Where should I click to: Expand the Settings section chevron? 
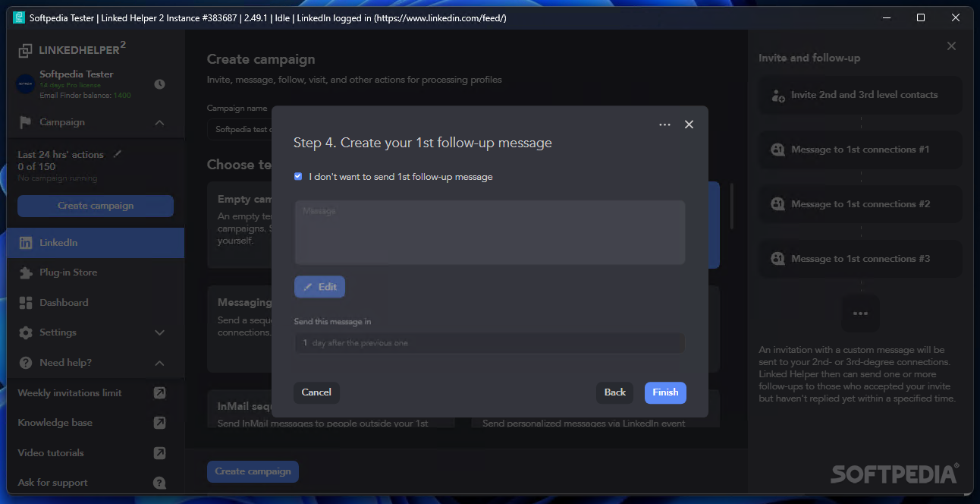159,332
